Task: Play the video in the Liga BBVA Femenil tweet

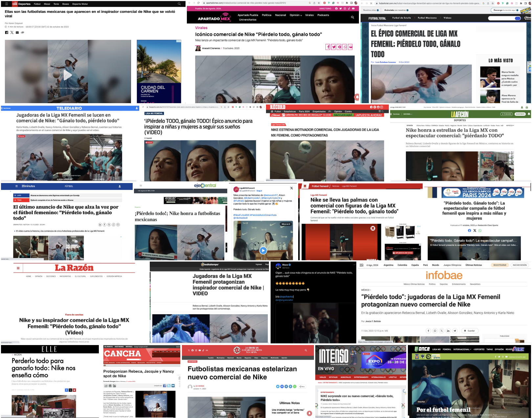Action: pyautogui.click(x=263, y=250)
